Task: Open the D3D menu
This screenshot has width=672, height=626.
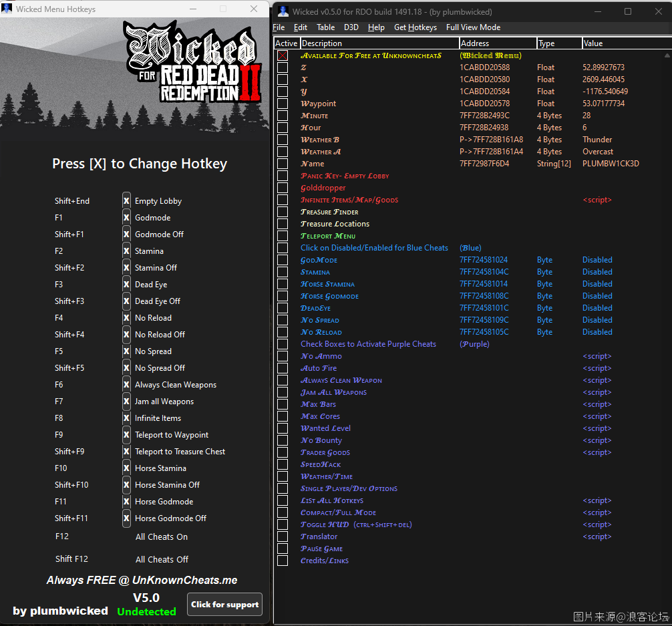Action: (x=351, y=27)
